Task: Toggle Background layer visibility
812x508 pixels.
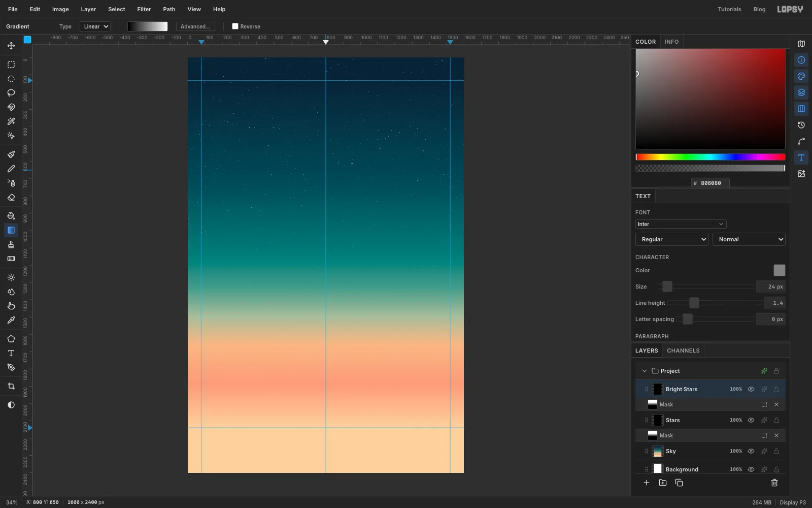Action: click(x=751, y=469)
